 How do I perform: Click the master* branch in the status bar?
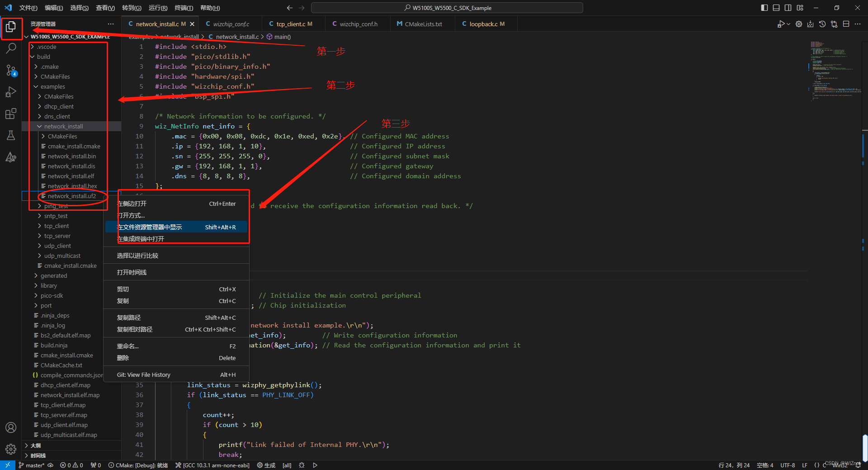click(x=32, y=465)
